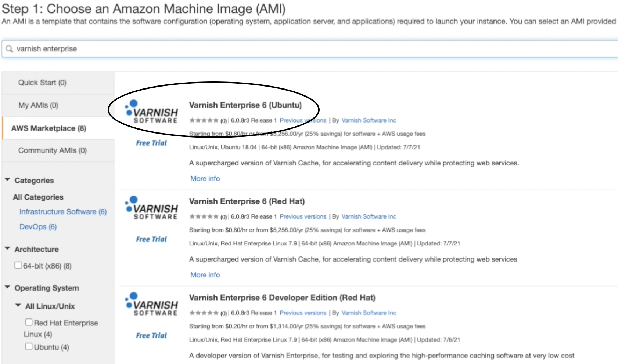Click Free Trial under Ubuntu listing
Screen dimensions: 618x364
coord(151,143)
